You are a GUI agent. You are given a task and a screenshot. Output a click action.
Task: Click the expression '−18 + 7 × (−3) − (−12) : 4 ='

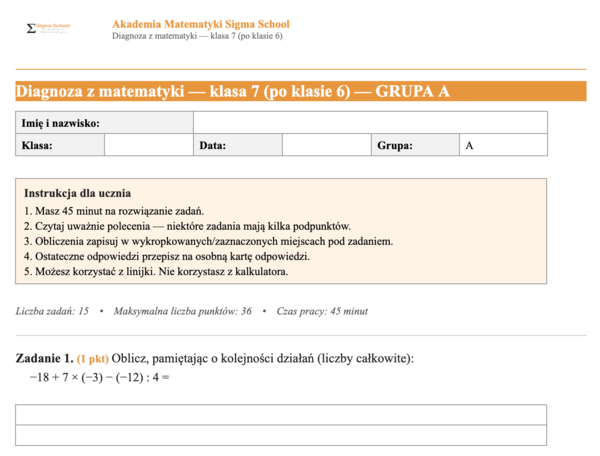[x=99, y=378]
